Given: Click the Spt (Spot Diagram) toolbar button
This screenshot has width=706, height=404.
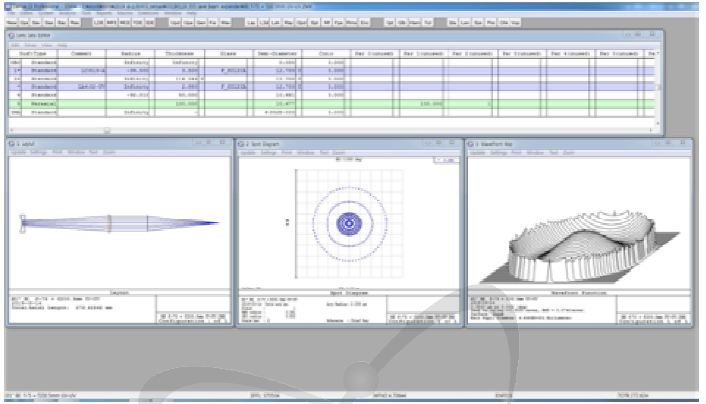Looking at the screenshot, I should (314, 22).
